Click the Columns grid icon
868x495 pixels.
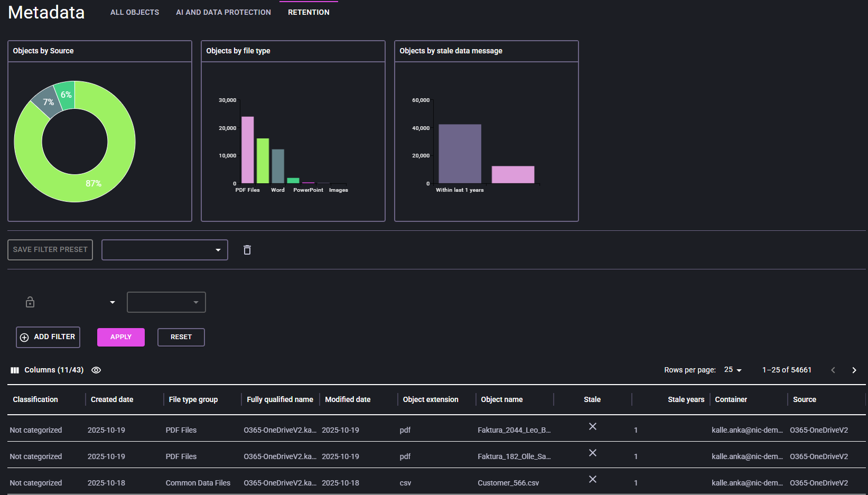click(x=15, y=370)
